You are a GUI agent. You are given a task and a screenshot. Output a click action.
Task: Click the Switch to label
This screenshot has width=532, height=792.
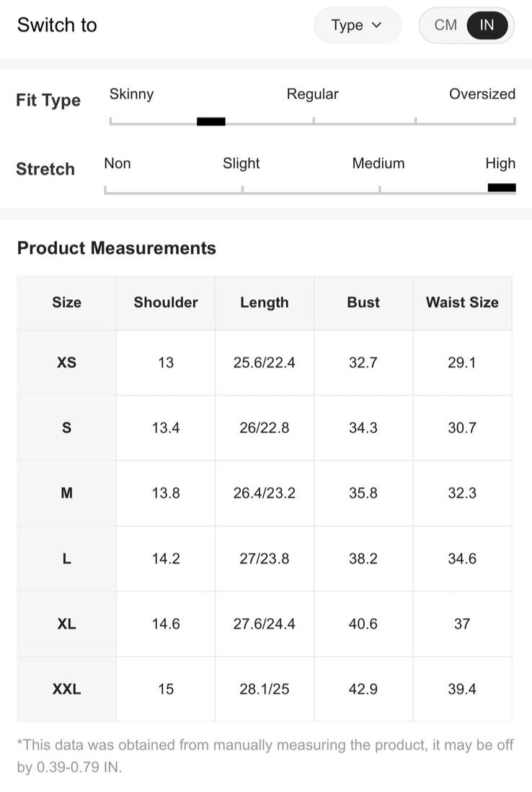click(x=57, y=25)
